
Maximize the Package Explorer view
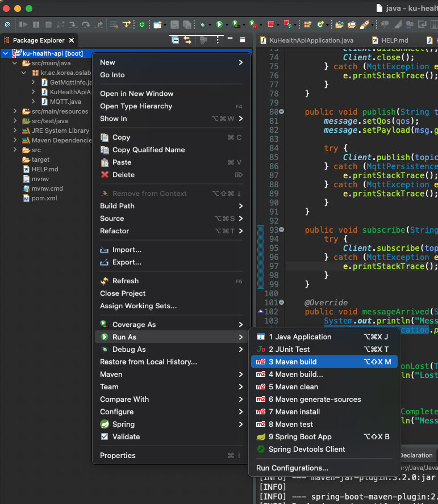pos(243,40)
